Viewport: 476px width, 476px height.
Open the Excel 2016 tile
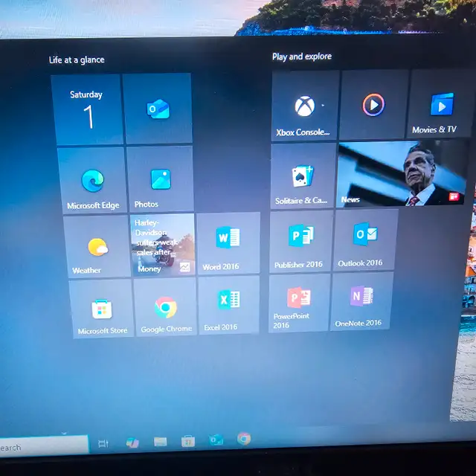pos(228,304)
